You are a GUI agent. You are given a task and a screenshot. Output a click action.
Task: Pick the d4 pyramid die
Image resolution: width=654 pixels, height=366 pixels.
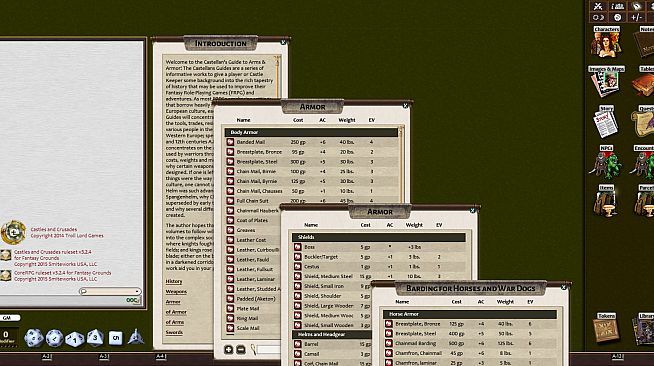tap(136, 337)
